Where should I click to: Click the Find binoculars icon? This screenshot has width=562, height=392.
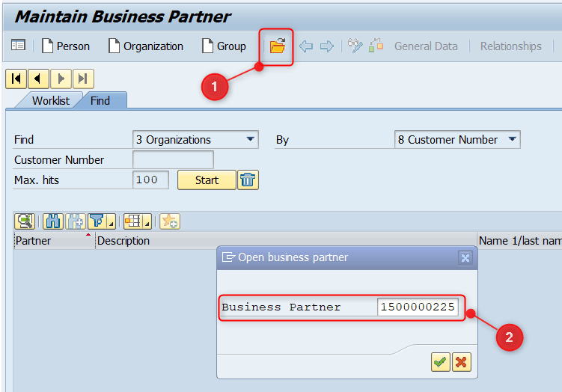click(x=53, y=221)
